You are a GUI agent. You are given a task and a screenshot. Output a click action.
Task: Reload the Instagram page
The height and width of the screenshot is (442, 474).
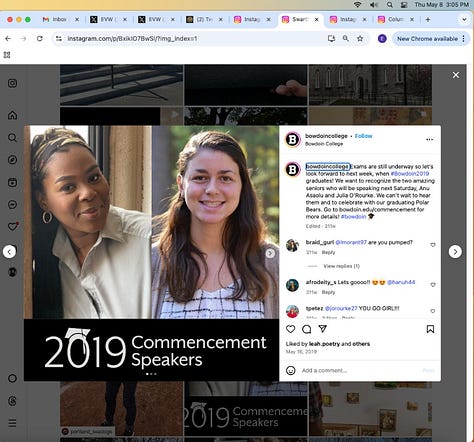(x=40, y=38)
